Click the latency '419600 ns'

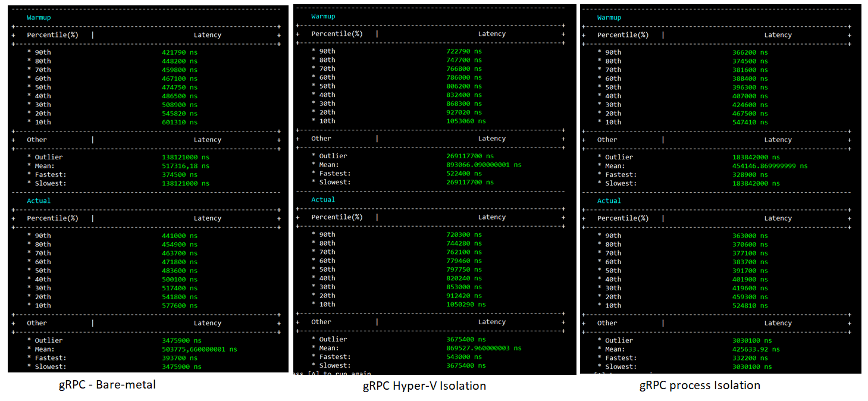pos(750,288)
